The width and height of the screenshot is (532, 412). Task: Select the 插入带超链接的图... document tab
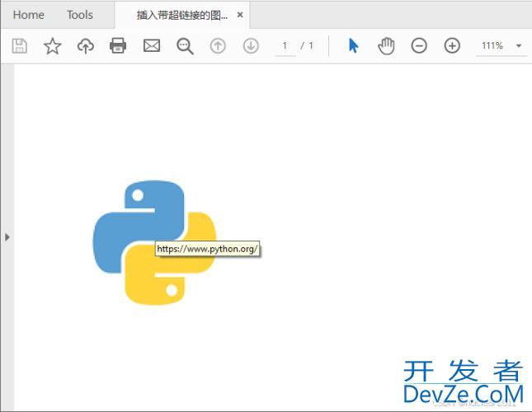[182, 16]
